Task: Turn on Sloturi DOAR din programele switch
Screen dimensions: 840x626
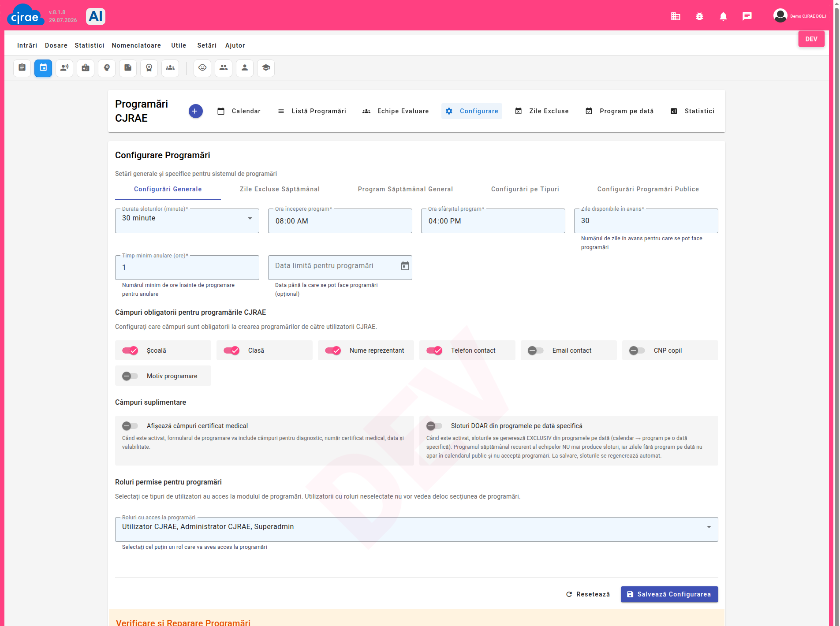Action: click(434, 426)
